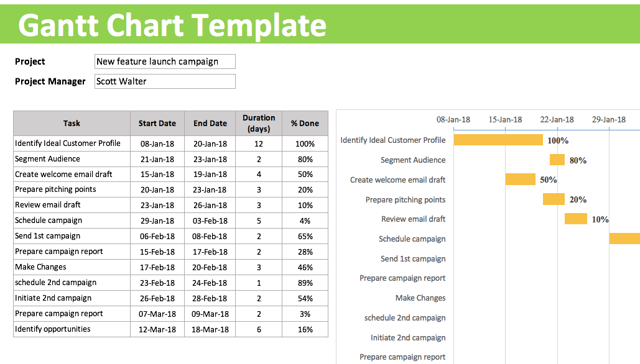Viewport: 640px width, 364px height.
Task: Click the Project name input field
Action: click(165, 61)
